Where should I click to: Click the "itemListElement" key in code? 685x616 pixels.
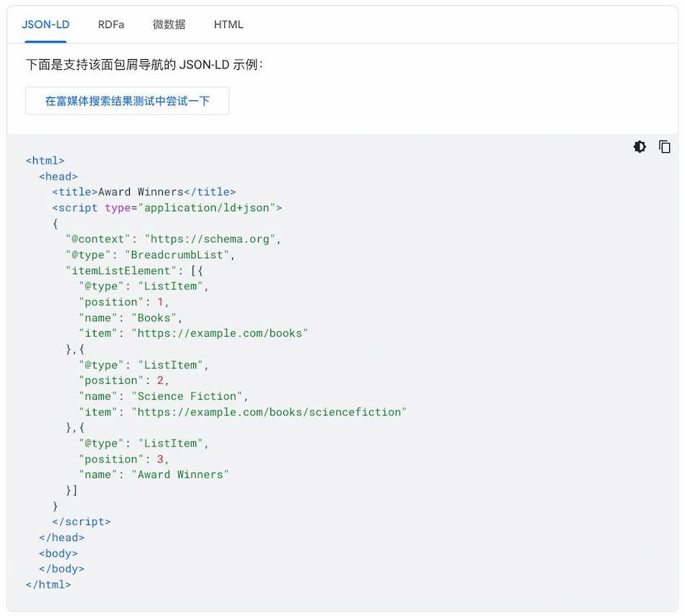pyautogui.click(x=120, y=270)
